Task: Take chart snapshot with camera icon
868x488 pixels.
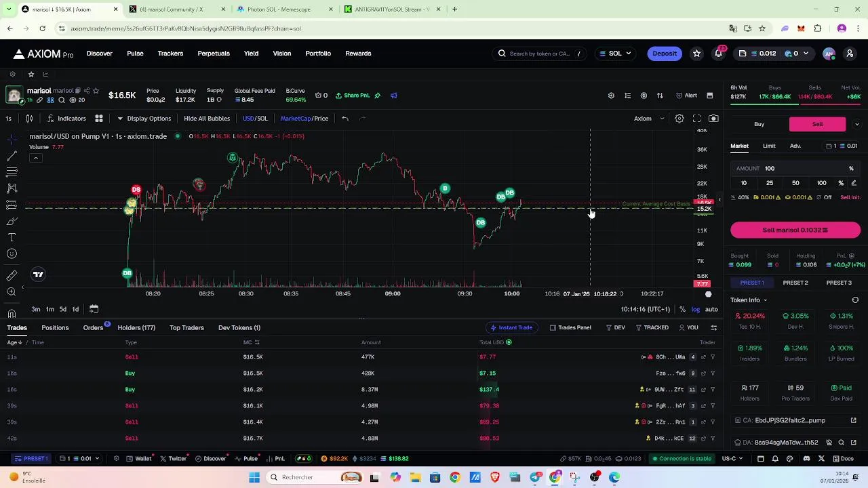Action: [x=713, y=119]
